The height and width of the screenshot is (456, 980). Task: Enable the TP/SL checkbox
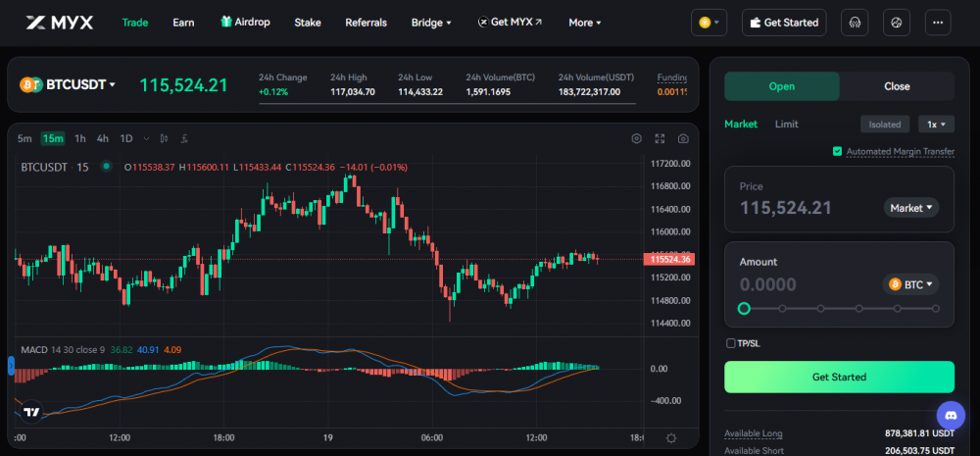tap(730, 343)
